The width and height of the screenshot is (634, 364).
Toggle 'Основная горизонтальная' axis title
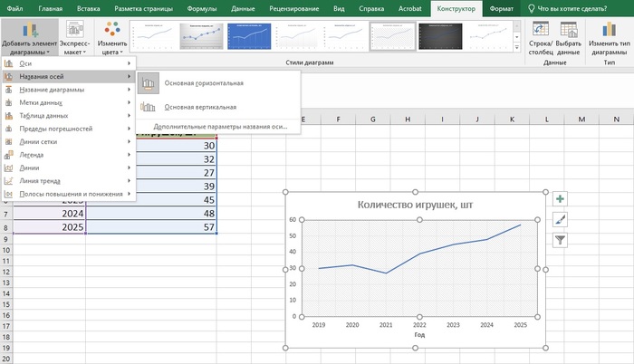coord(204,83)
